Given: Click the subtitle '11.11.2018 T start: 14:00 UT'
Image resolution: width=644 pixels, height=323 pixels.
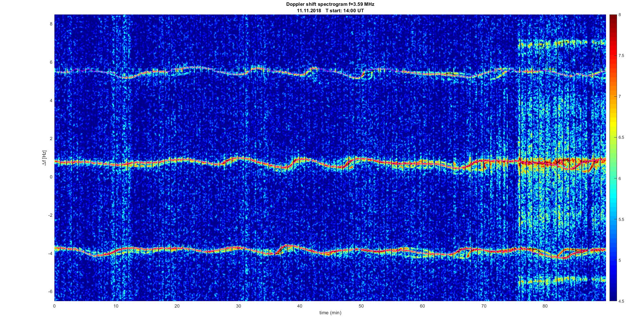Looking at the screenshot, I should (330, 11).
